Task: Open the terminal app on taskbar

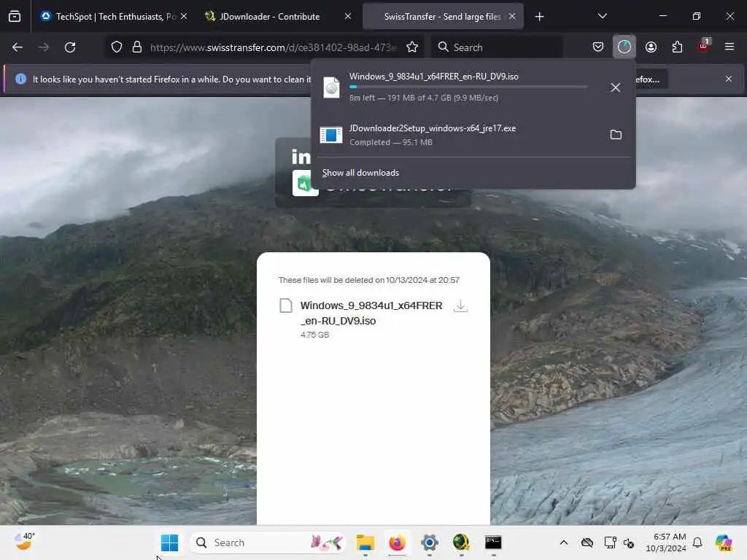Action: pyautogui.click(x=493, y=542)
